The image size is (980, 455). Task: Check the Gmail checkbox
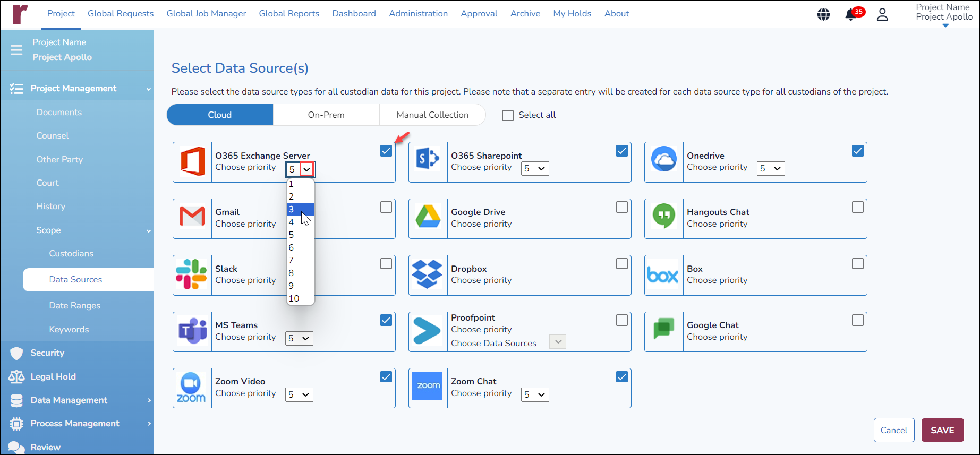click(386, 207)
